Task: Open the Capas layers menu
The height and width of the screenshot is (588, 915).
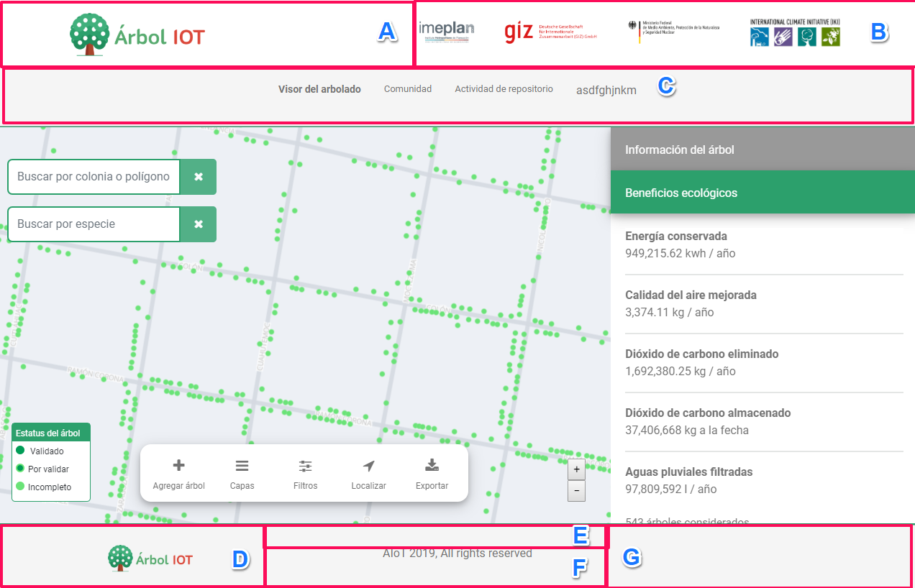Action: point(242,465)
